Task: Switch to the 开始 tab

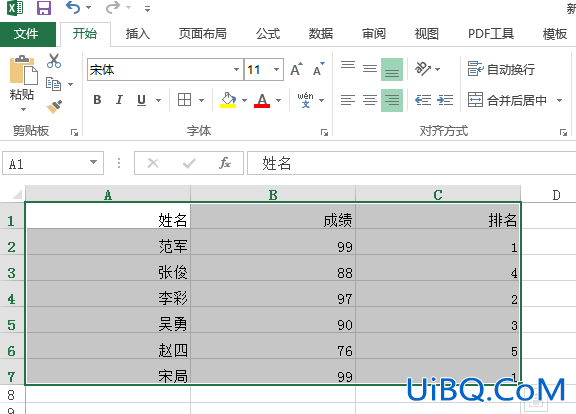Action: pos(85,34)
